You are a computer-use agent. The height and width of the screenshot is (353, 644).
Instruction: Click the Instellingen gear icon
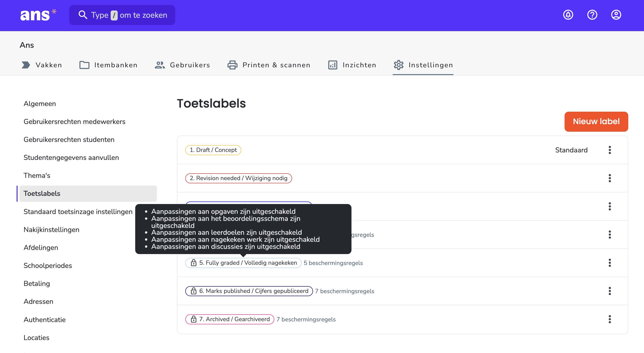pos(399,65)
